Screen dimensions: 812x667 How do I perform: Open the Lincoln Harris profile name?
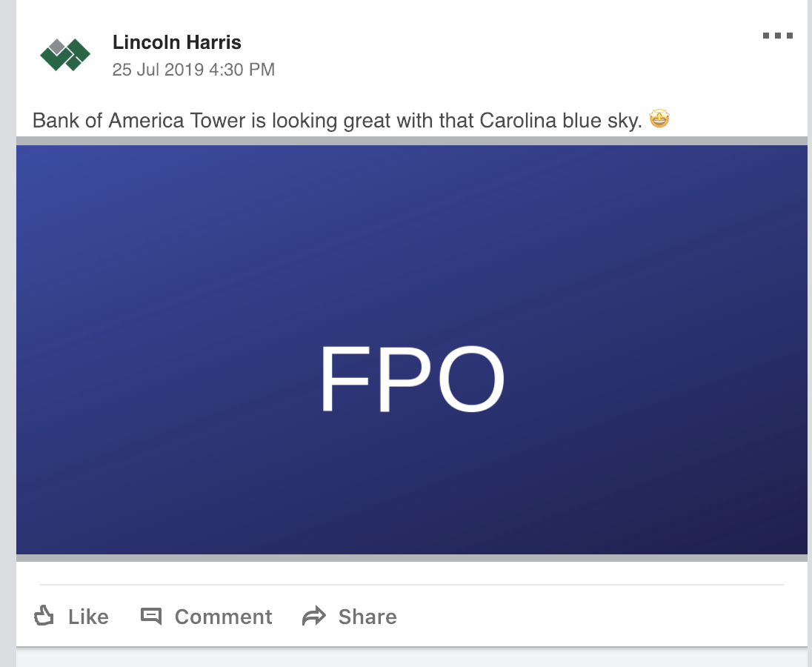click(177, 43)
